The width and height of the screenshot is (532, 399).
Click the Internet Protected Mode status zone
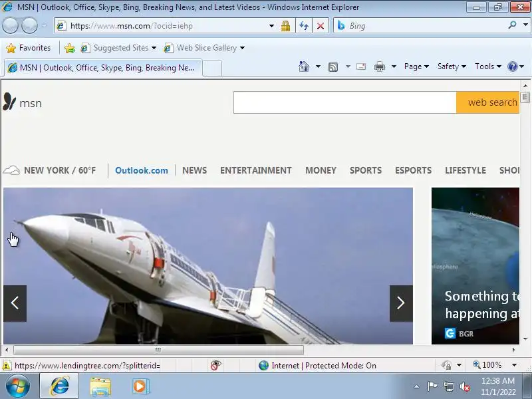pos(317,365)
